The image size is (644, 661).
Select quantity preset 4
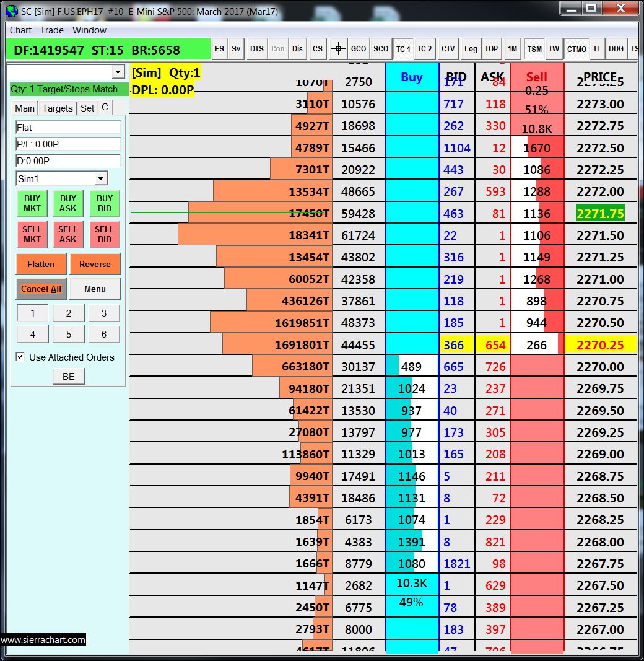pyautogui.click(x=32, y=335)
